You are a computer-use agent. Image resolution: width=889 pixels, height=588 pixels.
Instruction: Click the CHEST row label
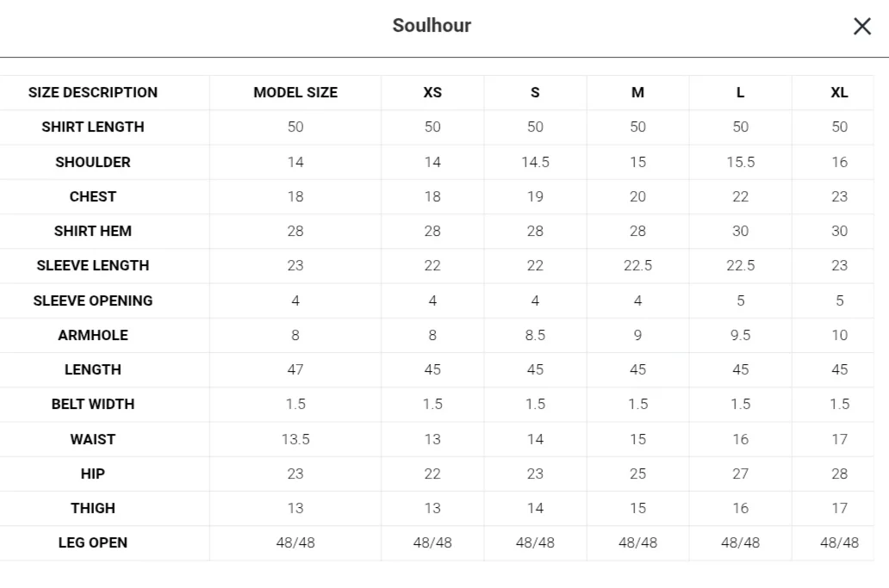tap(93, 196)
